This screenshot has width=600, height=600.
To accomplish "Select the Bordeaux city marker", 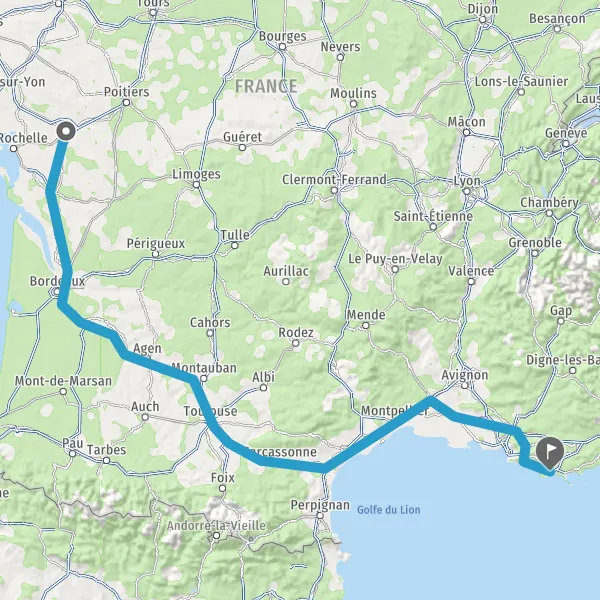I will 57,292.
